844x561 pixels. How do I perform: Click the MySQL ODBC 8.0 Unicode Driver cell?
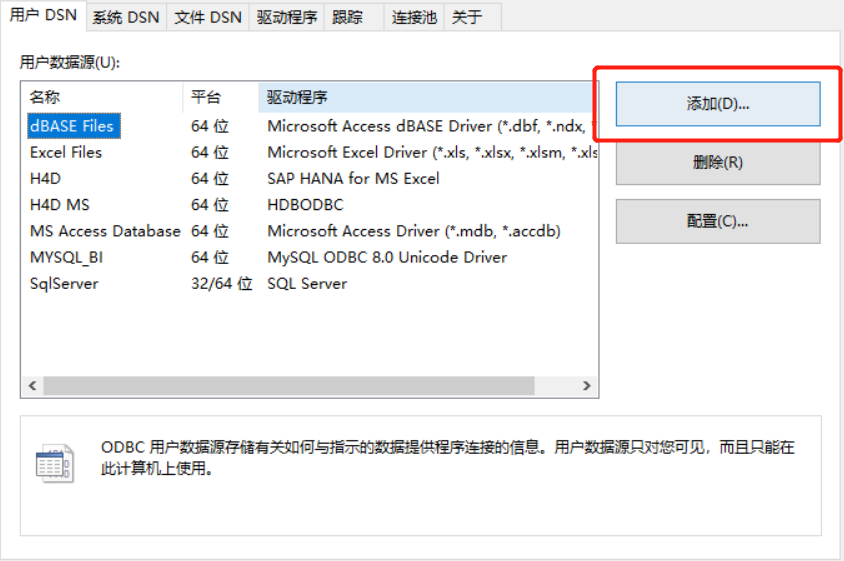(x=387, y=258)
